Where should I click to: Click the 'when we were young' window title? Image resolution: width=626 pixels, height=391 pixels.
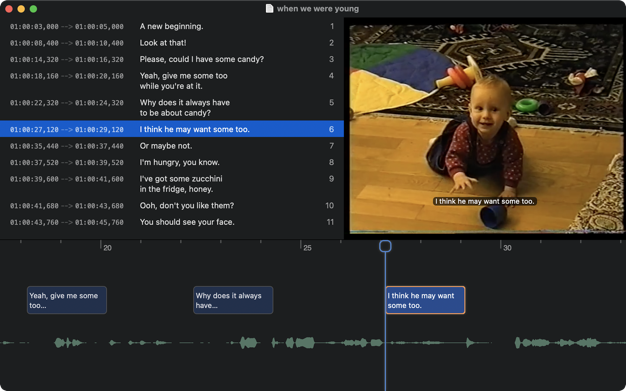pyautogui.click(x=318, y=8)
